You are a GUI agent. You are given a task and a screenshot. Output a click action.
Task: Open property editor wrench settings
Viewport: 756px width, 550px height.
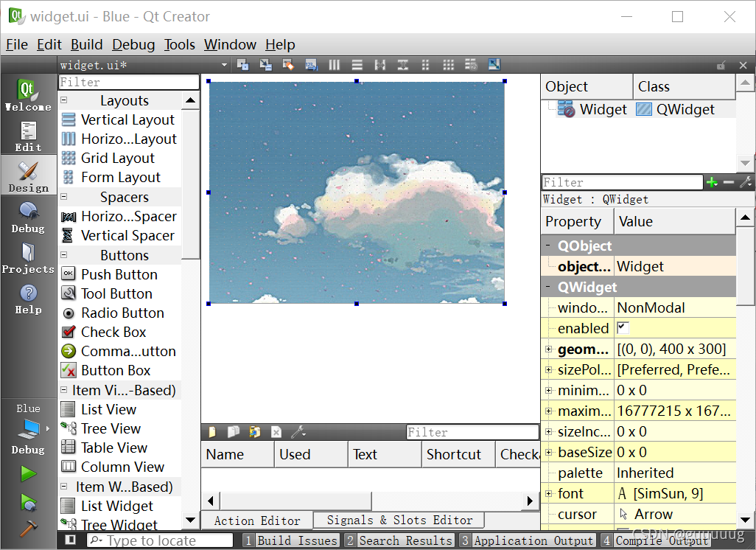click(746, 182)
